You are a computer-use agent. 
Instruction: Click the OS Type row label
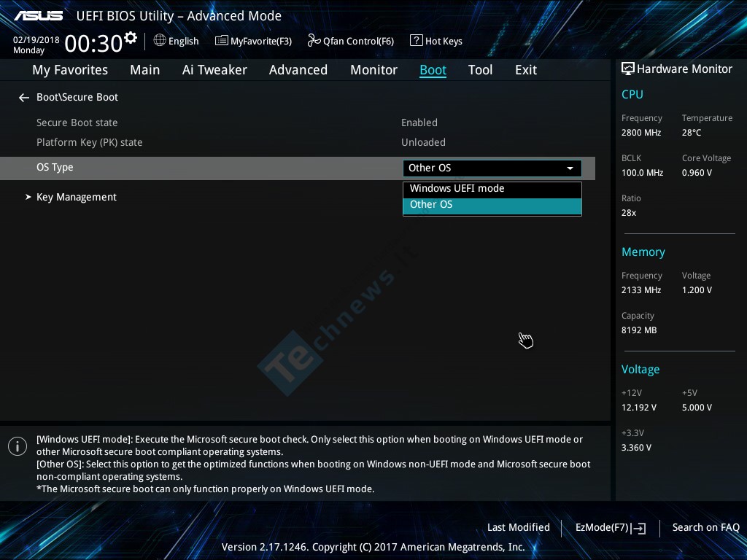[x=55, y=168]
